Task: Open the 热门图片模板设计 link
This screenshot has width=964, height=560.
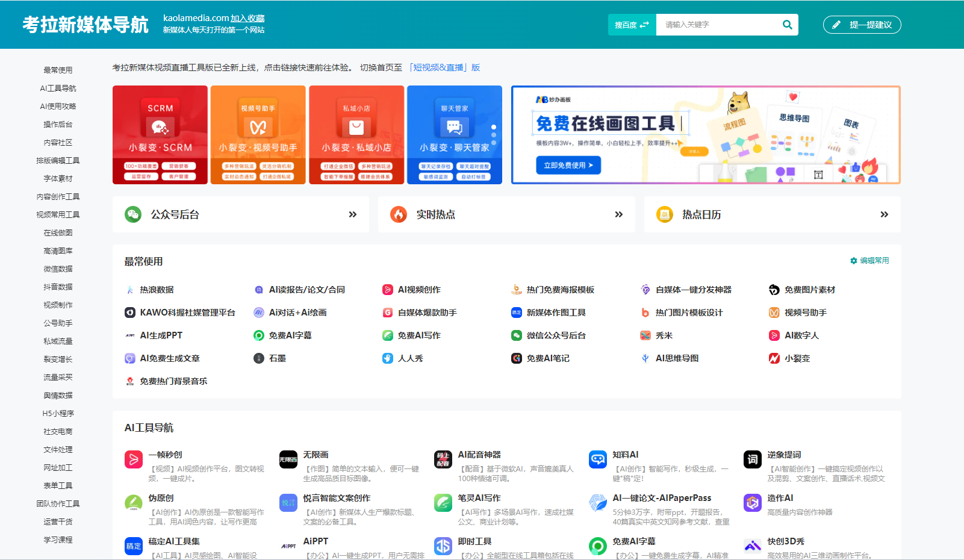Action: tap(689, 313)
